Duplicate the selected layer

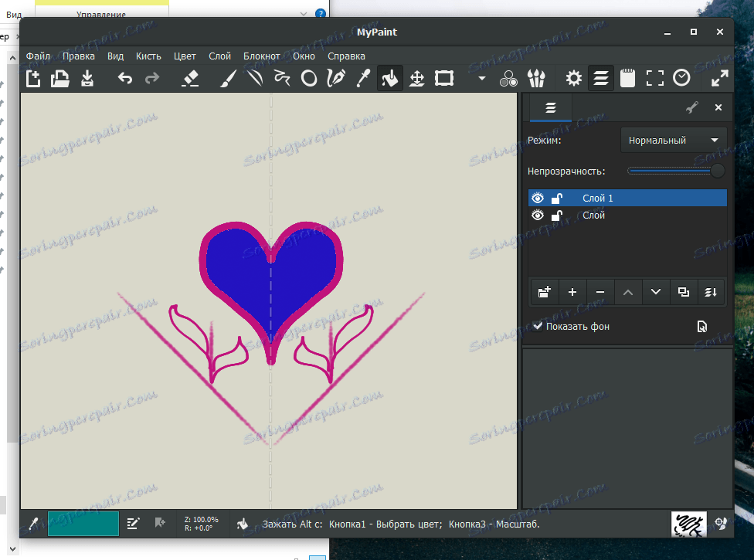[683, 292]
